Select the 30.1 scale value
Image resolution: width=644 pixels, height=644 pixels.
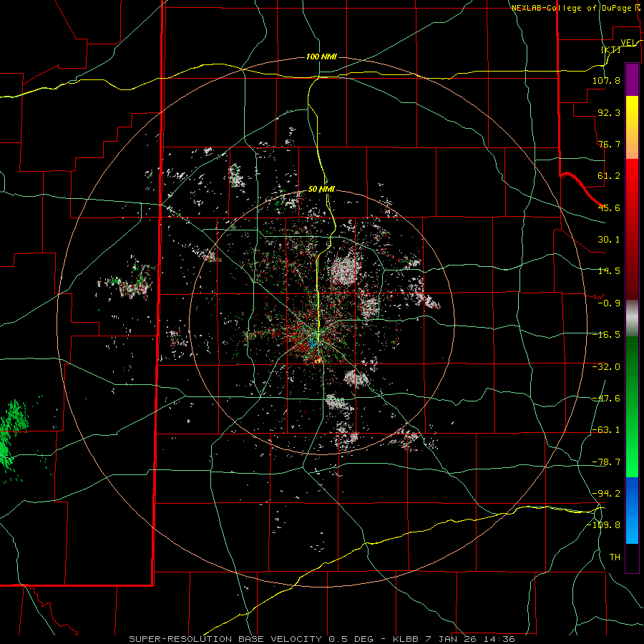pos(609,240)
